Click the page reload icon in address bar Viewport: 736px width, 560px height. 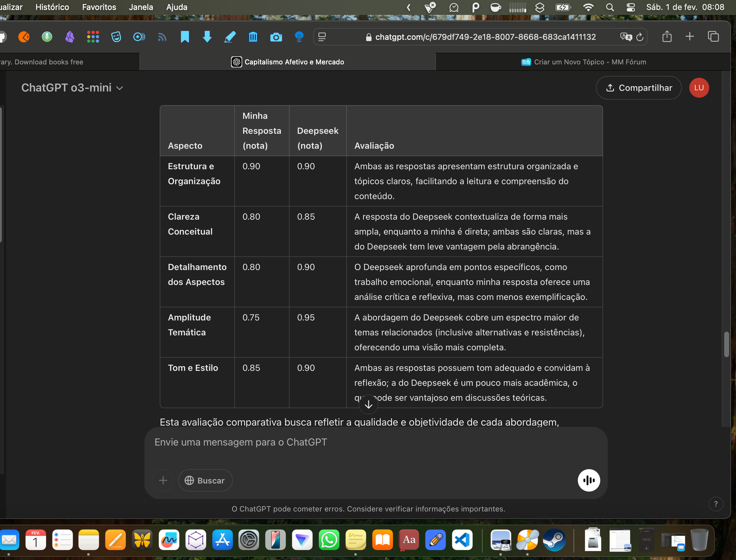click(639, 37)
